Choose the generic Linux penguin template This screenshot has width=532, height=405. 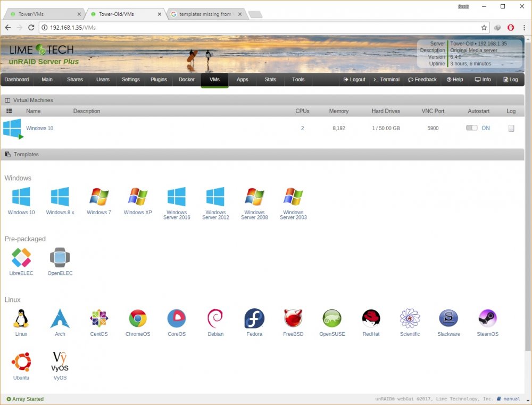point(21,318)
